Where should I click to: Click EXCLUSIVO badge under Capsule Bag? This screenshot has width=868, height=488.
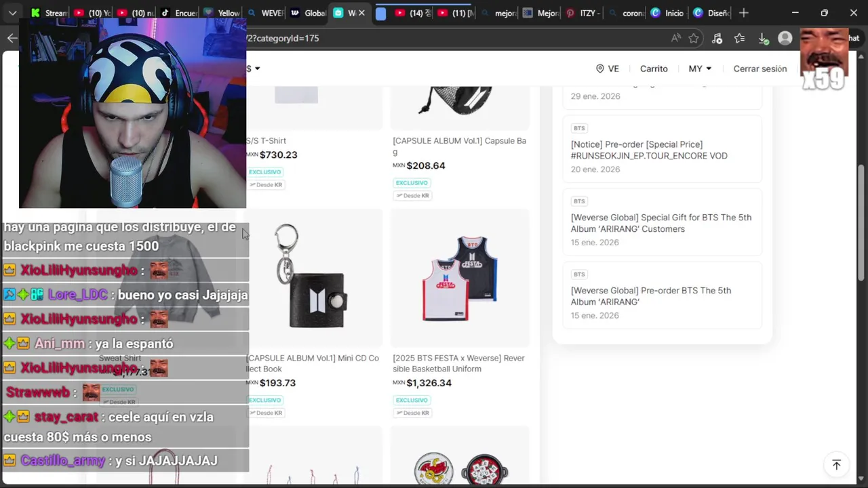(412, 183)
